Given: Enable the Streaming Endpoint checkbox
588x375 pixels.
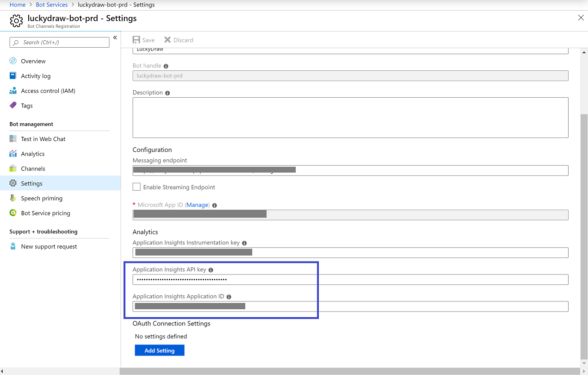Looking at the screenshot, I should coord(136,187).
